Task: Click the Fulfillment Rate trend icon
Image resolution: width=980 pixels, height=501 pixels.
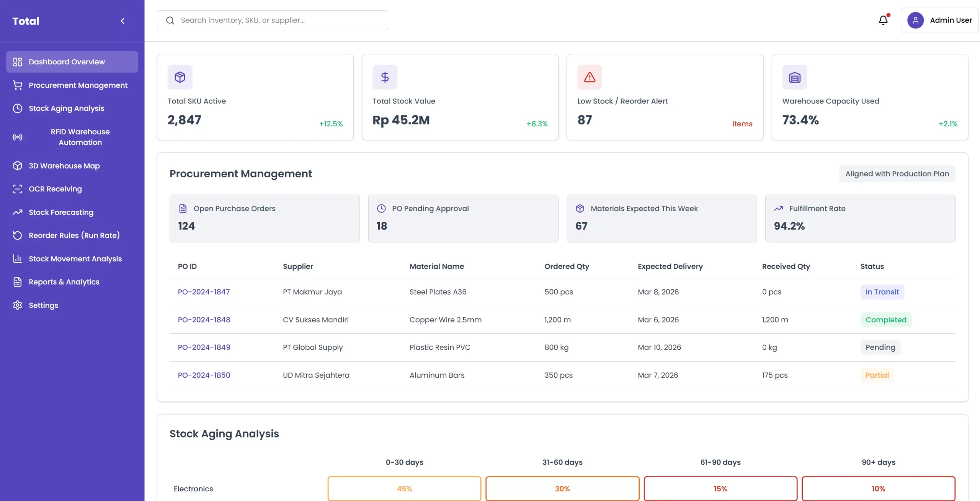Action: point(778,208)
